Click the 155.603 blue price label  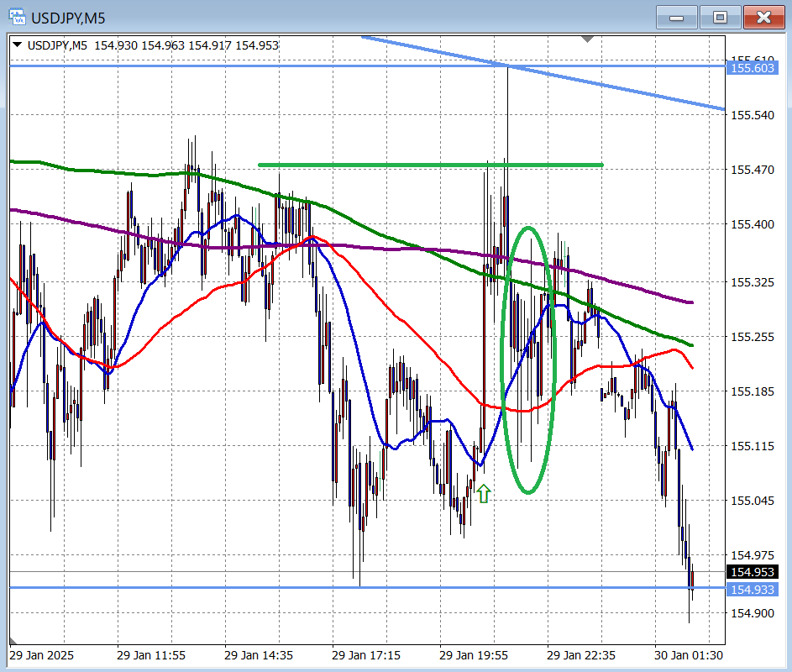point(753,68)
